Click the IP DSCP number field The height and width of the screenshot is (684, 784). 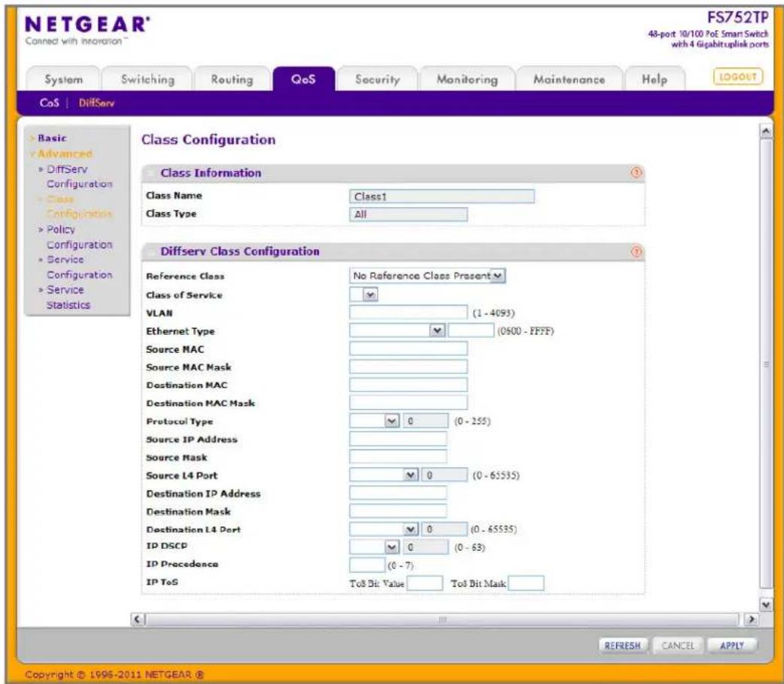point(426,547)
